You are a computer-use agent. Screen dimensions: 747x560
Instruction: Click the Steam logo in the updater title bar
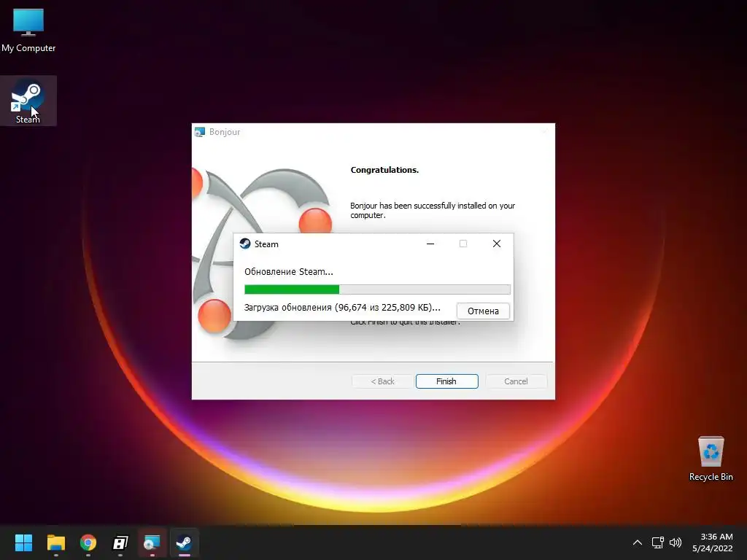(x=245, y=244)
